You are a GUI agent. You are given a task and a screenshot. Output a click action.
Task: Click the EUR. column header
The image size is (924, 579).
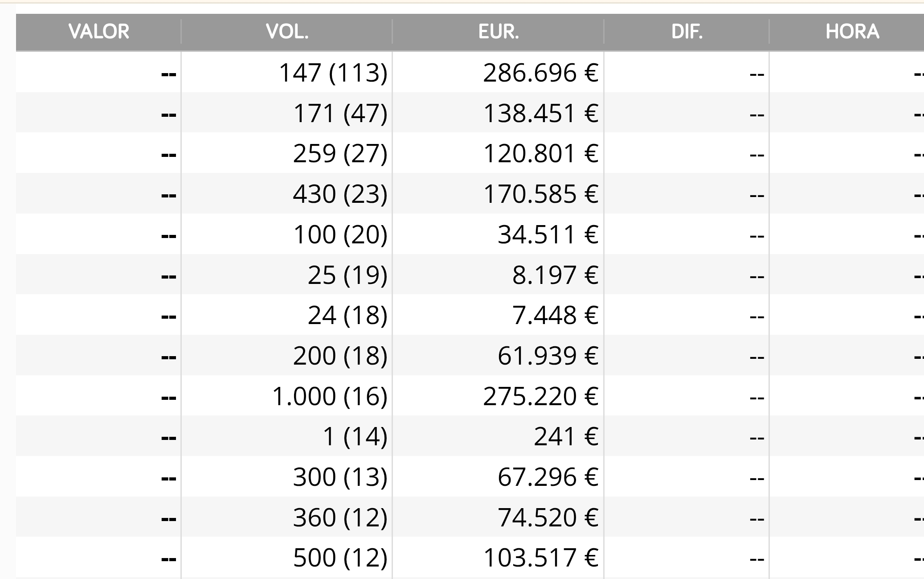(498, 32)
